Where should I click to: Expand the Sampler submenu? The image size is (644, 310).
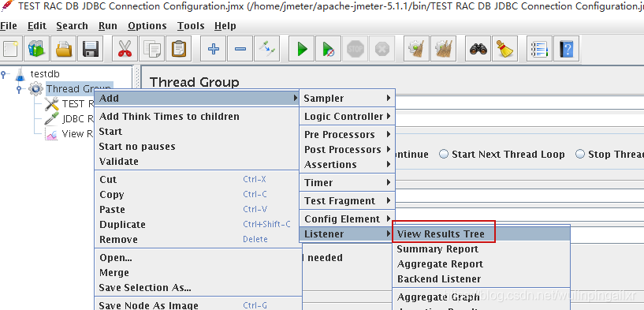347,99
